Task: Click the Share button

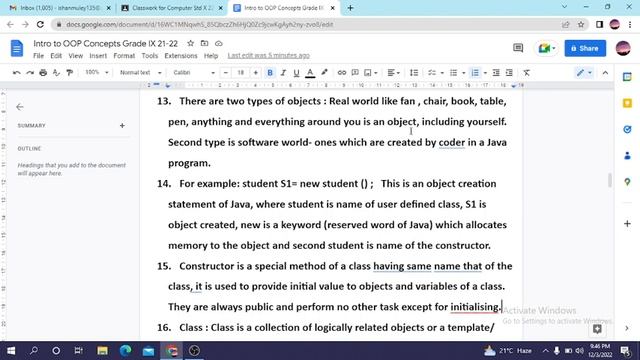Action: point(585,48)
